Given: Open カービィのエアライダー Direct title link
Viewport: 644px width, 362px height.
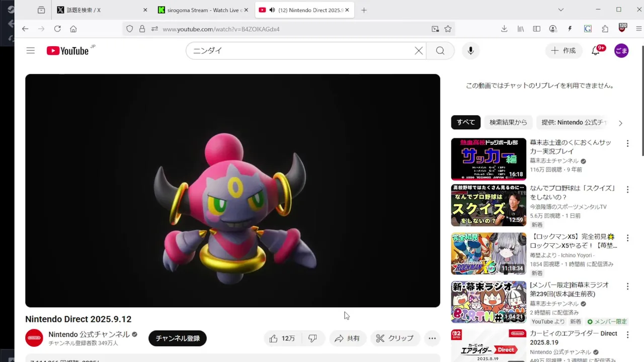Looking at the screenshot, I should [x=574, y=338].
